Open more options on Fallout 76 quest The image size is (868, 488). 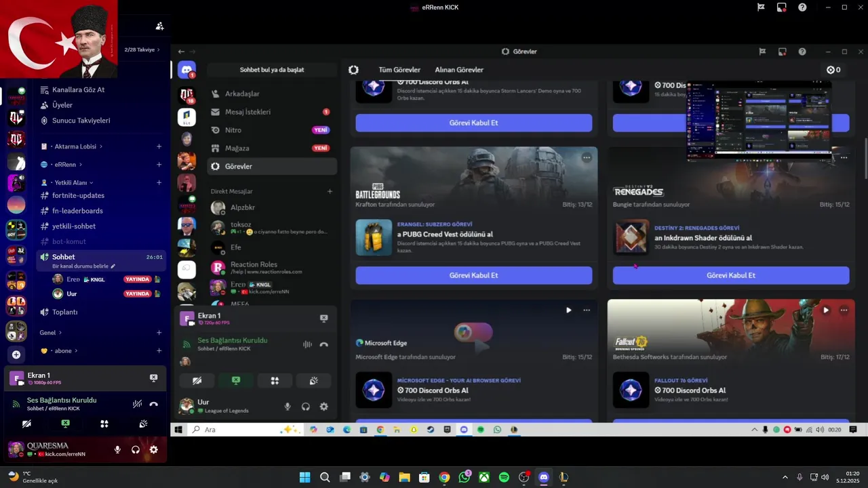[x=844, y=310]
